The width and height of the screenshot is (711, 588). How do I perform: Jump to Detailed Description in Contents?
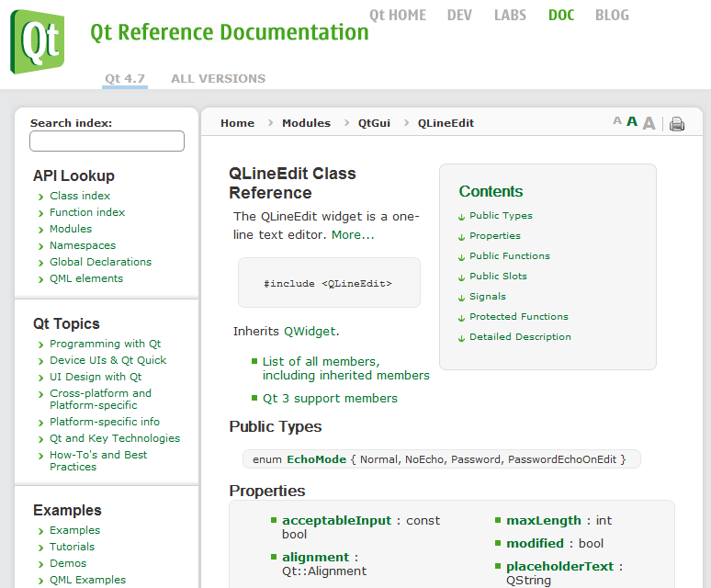tap(520, 337)
